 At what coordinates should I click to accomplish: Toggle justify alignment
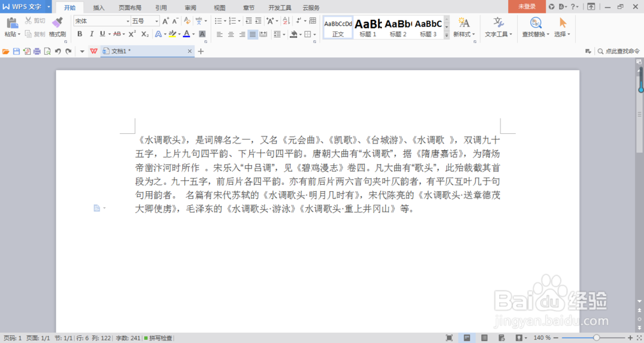[252, 35]
